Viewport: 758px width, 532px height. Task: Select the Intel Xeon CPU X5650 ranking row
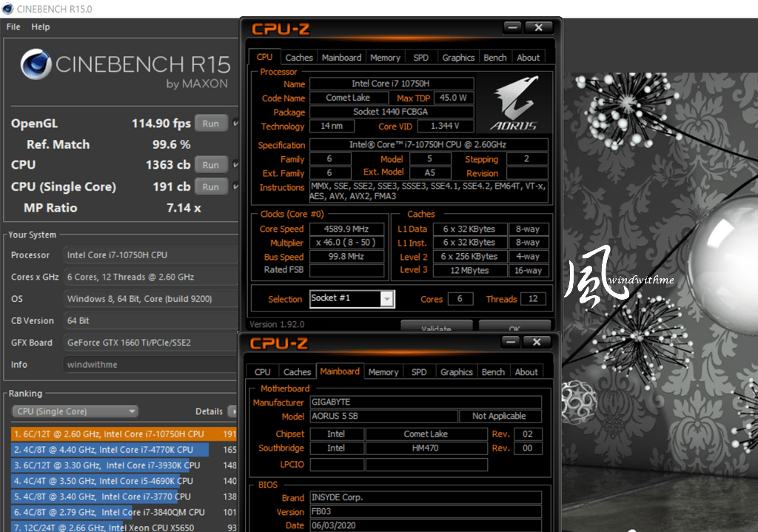pyautogui.click(x=124, y=527)
